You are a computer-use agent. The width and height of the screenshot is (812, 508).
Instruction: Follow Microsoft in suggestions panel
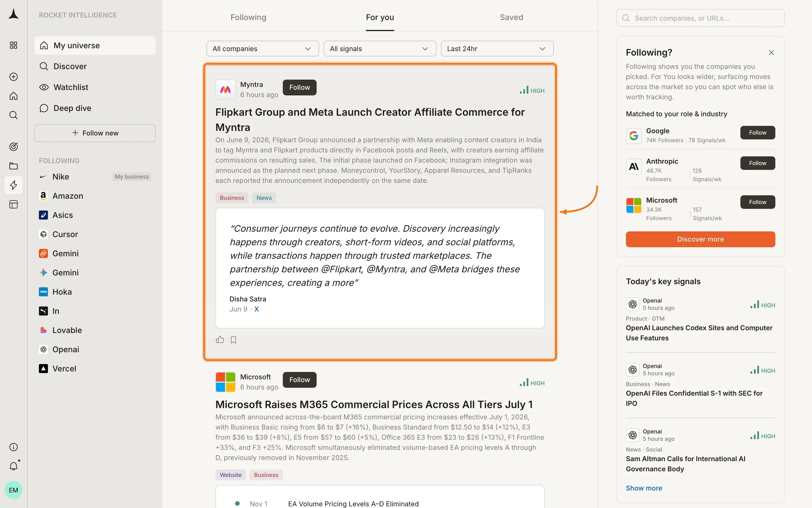[x=757, y=202]
